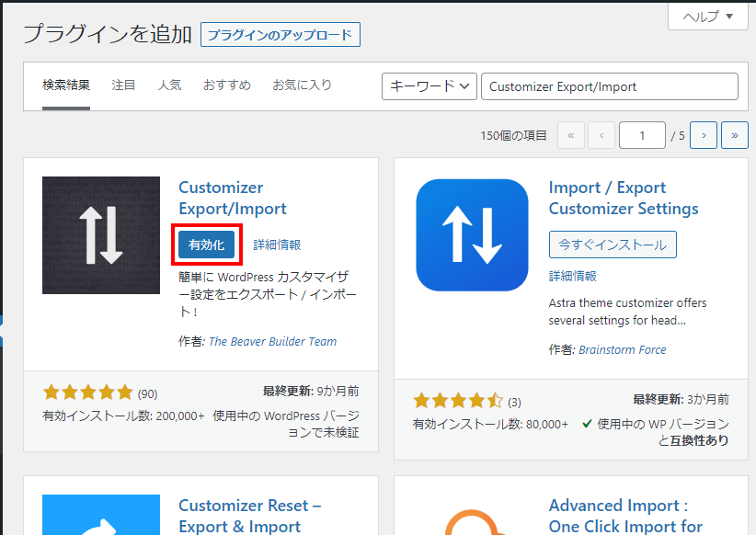
Task: Click 最終更新: 3か月前 text
Action: pos(681,399)
